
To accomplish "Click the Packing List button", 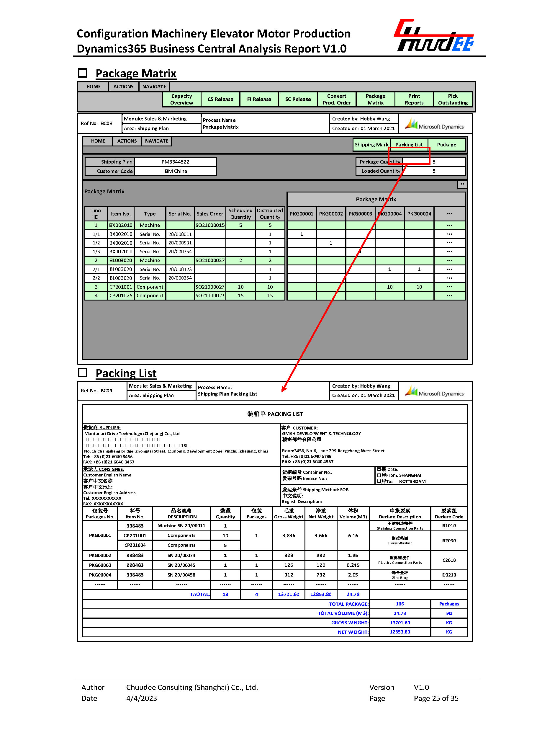I will point(409,145).
